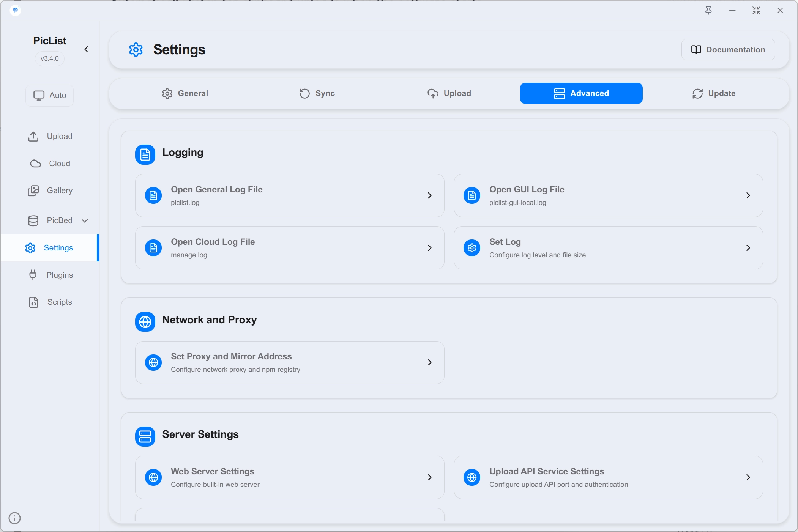Image resolution: width=798 pixels, height=532 pixels.
Task: Open the Upload page from sidebar
Action: (50, 136)
